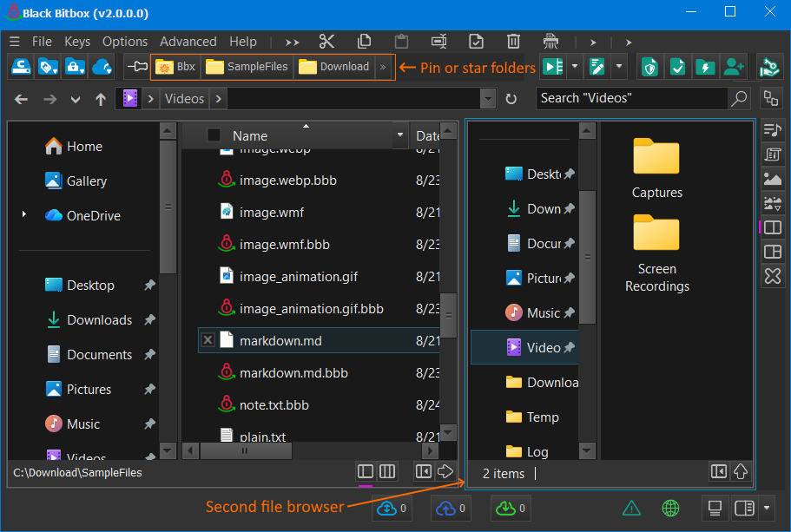Open the Options menu
791x532 pixels.
click(125, 42)
